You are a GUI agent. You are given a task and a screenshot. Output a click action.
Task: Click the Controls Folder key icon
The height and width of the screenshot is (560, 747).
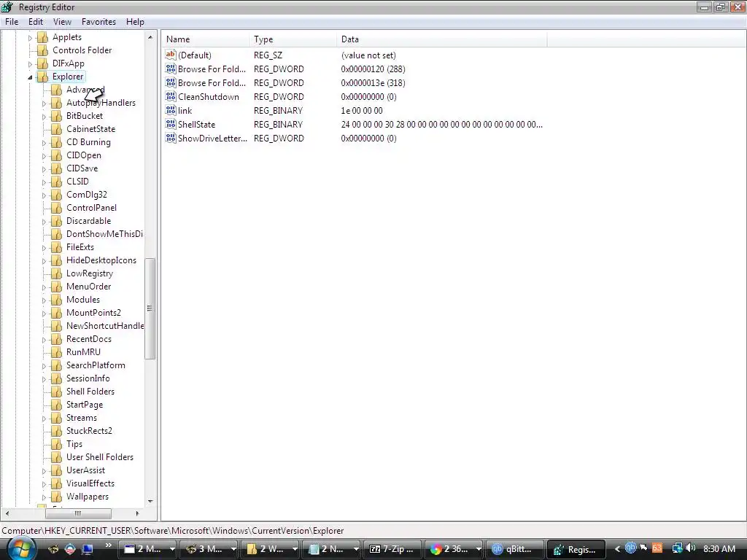[42, 50]
